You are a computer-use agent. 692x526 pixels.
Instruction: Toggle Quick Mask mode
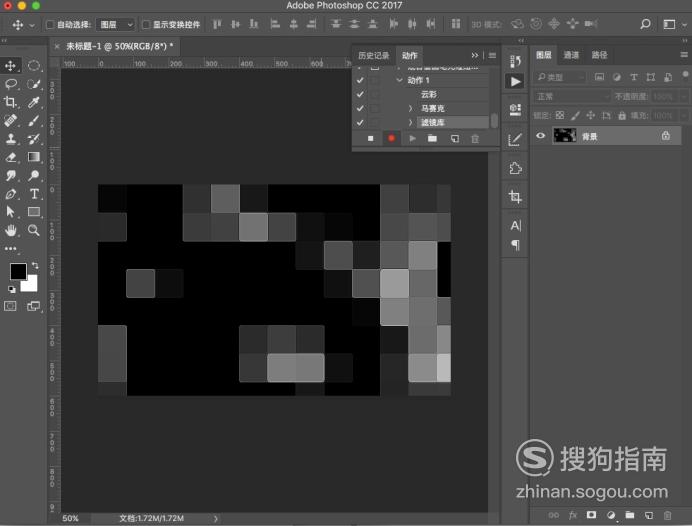pyautogui.click(x=10, y=306)
